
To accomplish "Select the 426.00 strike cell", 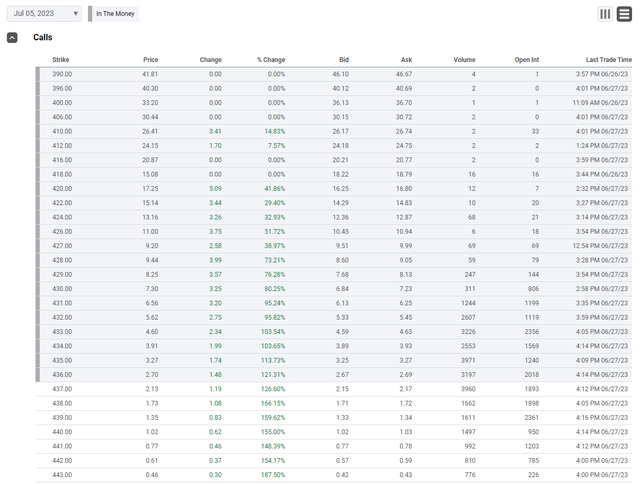I will click(62, 231).
